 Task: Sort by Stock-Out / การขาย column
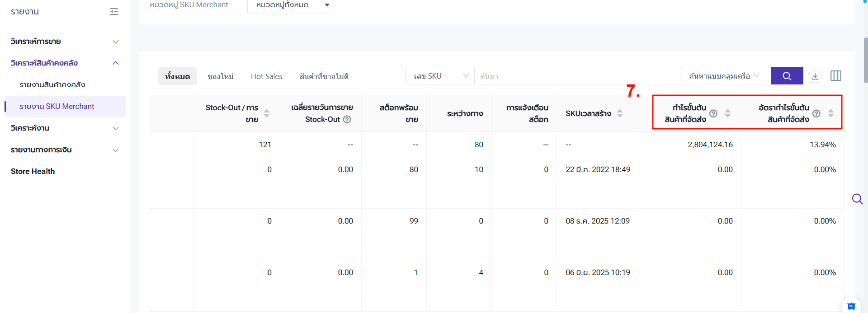[x=267, y=113]
